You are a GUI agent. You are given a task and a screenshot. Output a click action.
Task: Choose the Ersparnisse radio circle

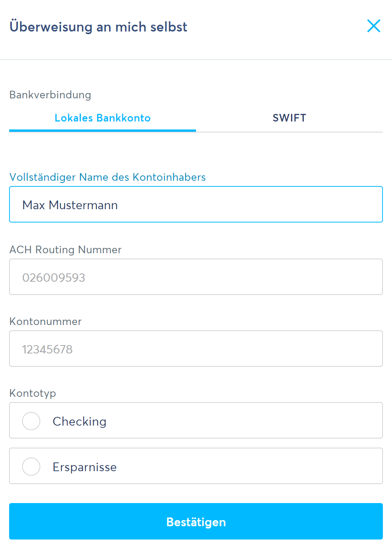point(31,467)
